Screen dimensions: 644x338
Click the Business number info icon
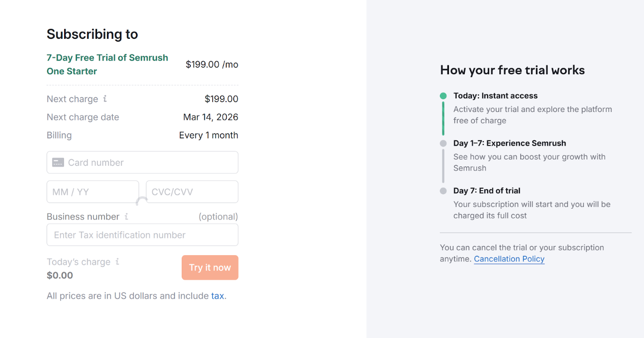click(126, 216)
